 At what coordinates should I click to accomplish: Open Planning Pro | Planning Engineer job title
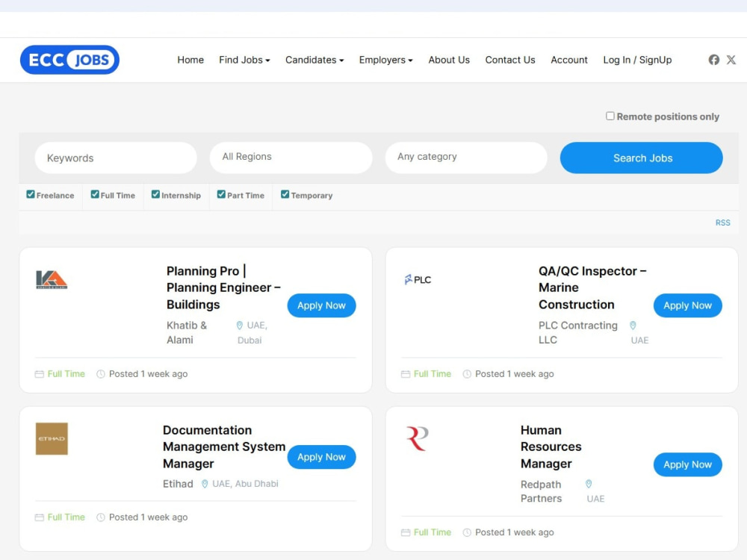coord(223,287)
